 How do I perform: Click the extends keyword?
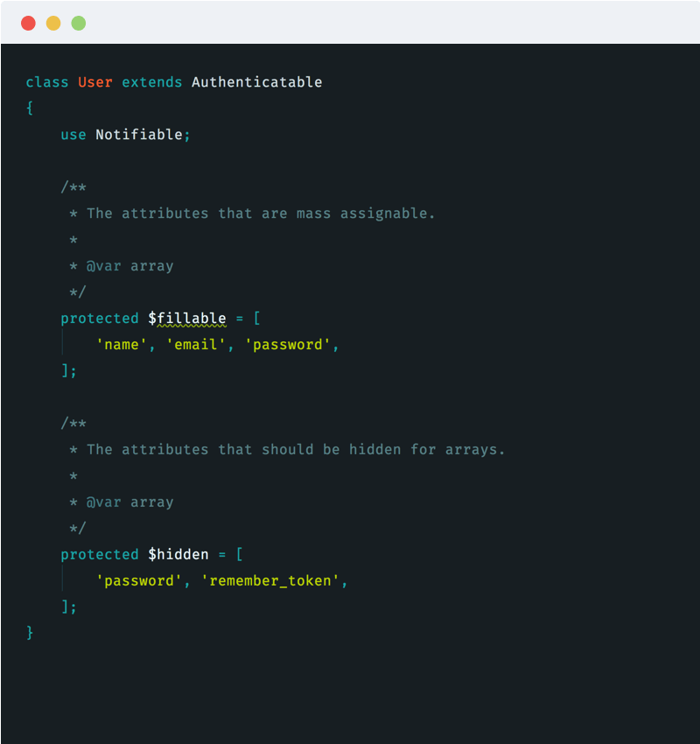[151, 82]
